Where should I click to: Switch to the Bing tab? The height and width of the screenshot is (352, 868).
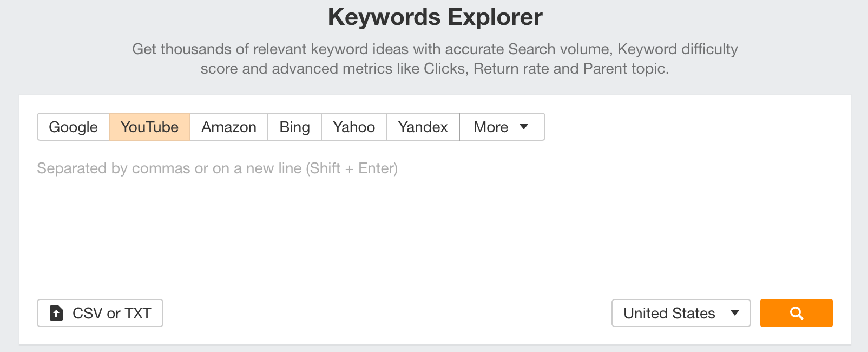294,127
